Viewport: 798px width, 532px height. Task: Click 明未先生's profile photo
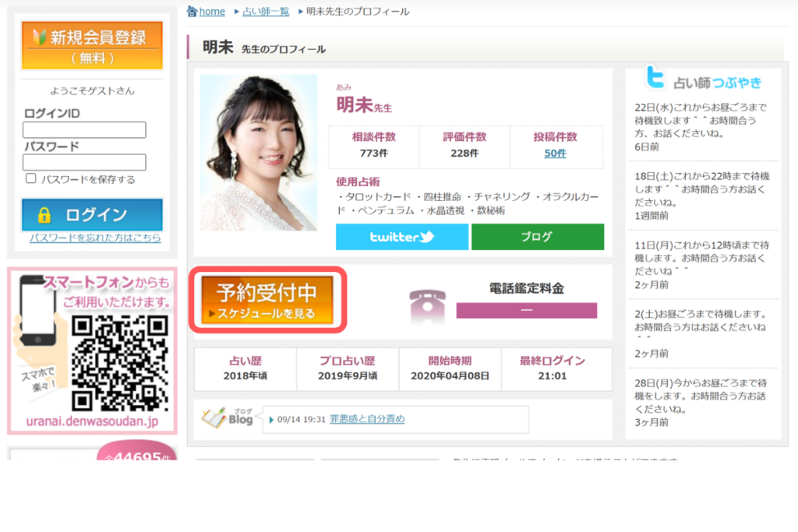point(258,153)
